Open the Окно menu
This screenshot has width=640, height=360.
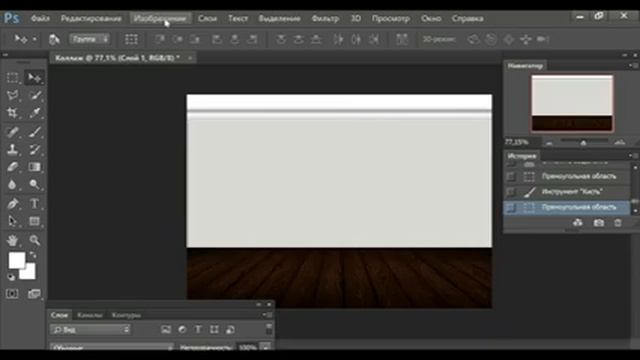[431, 18]
